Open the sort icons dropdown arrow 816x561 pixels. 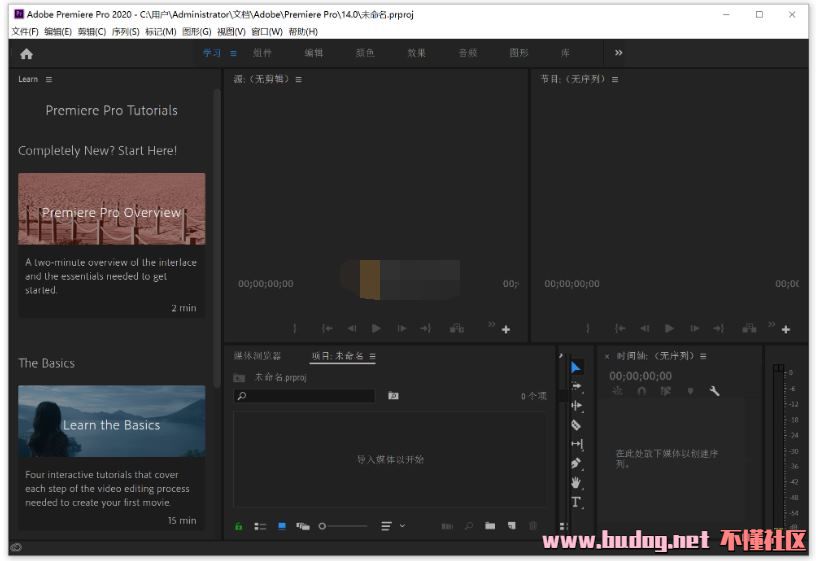click(402, 526)
